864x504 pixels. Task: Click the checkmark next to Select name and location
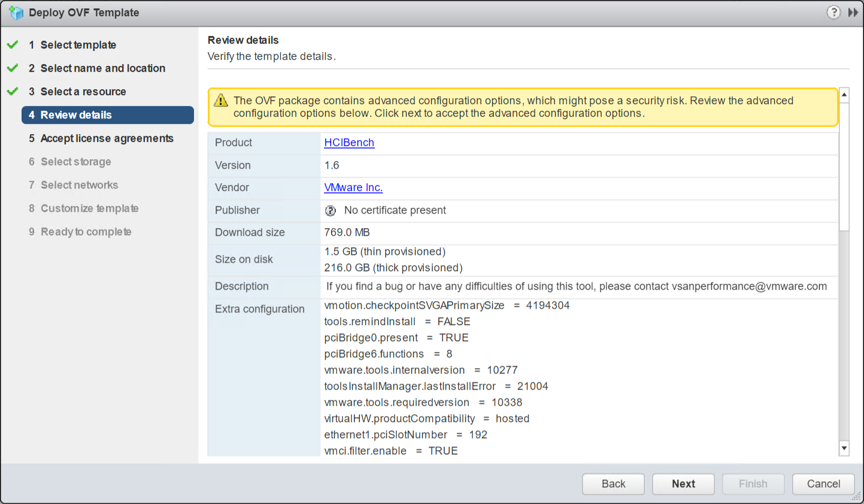13,68
